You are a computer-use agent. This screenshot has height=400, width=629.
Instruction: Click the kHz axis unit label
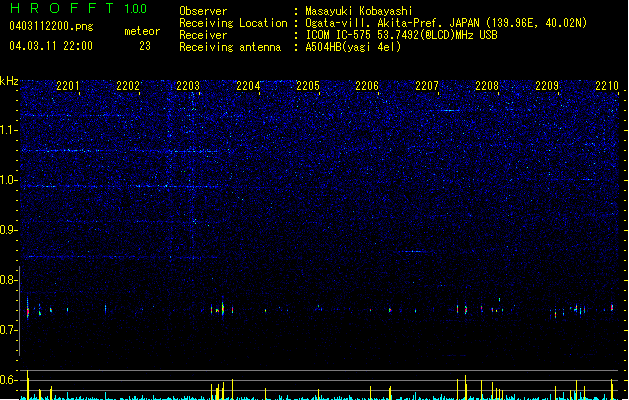pos(9,81)
